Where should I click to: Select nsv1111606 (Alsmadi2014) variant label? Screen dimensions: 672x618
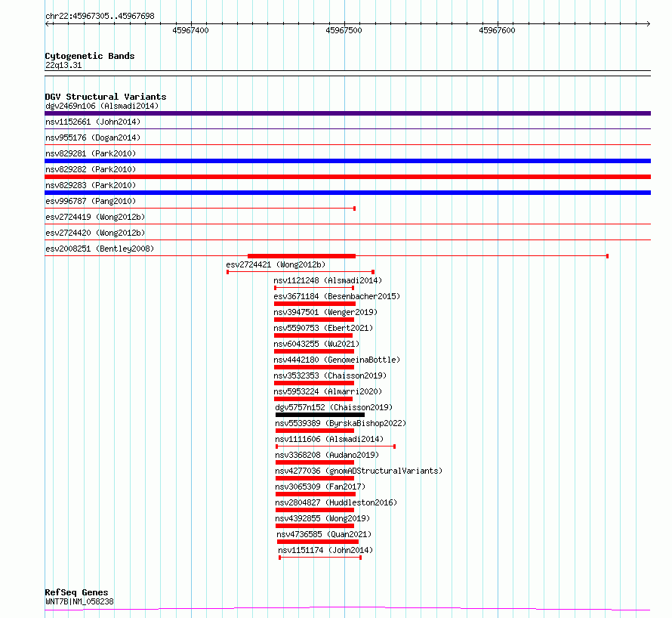pyautogui.click(x=329, y=439)
